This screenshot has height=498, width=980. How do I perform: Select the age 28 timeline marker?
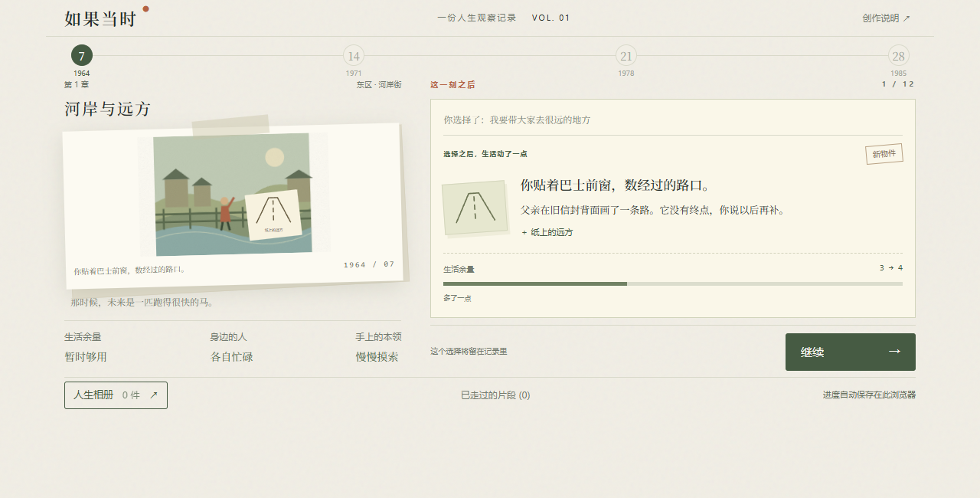click(x=899, y=56)
